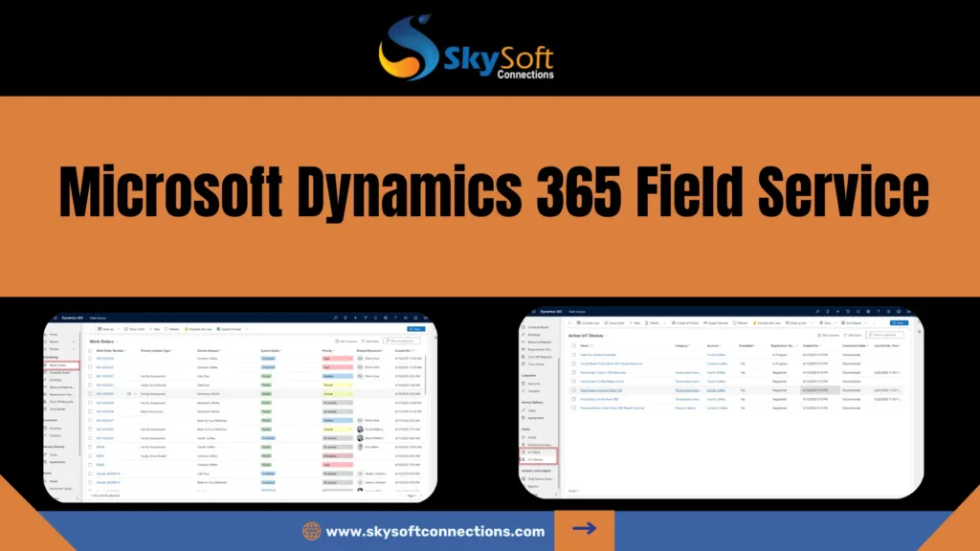Click Edit filters in the IoT Devices view
The height and width of the screenshot is (551, 980).
point(853,336)
